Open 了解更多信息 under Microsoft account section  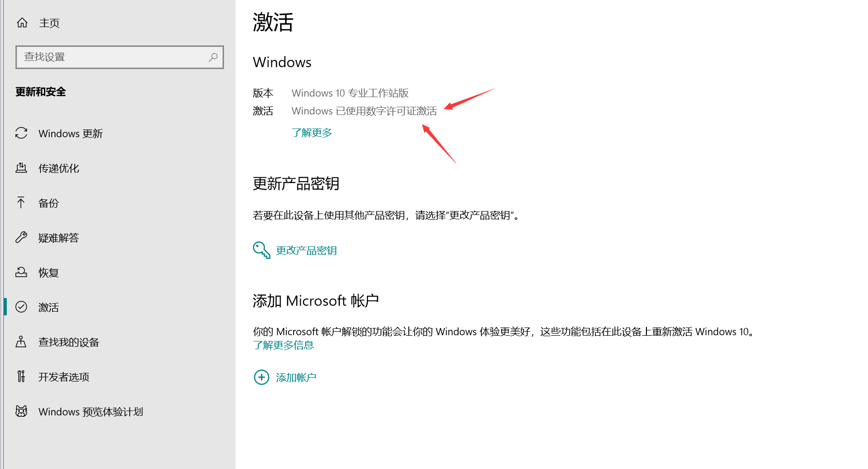pyautogui.click(x=283, y=344)
